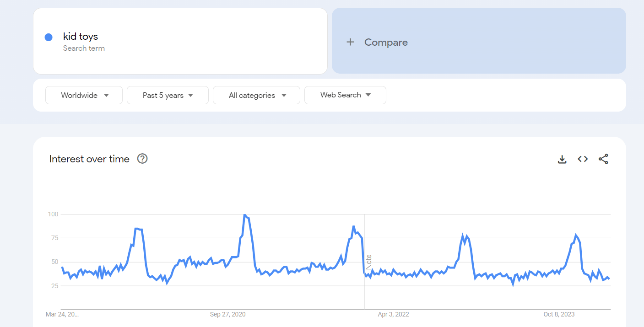Click the 25 y-axis value
Viewport: 644px width, 327px height.
[x=54, y=286]
